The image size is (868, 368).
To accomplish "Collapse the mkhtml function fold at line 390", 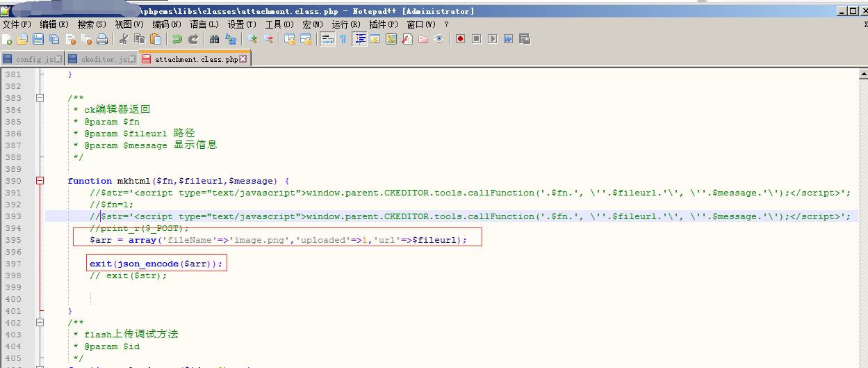I will (40, 181).
